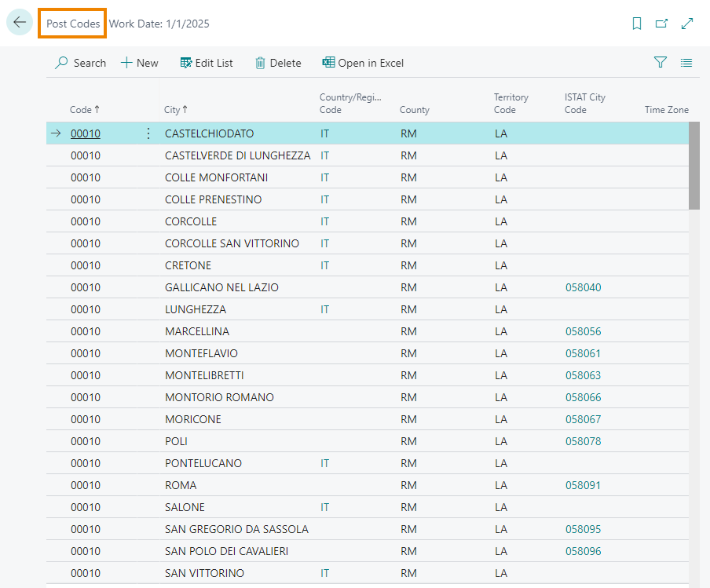This screenshot has height=588, width=710.
Task: Click ISTAT code 058091 for ROMA
Action: click(x=583, y=485)
